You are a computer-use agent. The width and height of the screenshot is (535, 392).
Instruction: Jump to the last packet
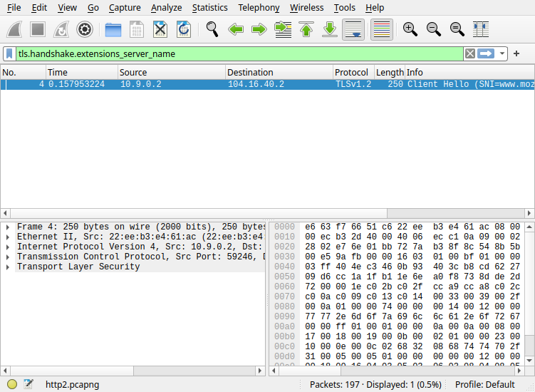pyautogui.click(x=330, y=29)
